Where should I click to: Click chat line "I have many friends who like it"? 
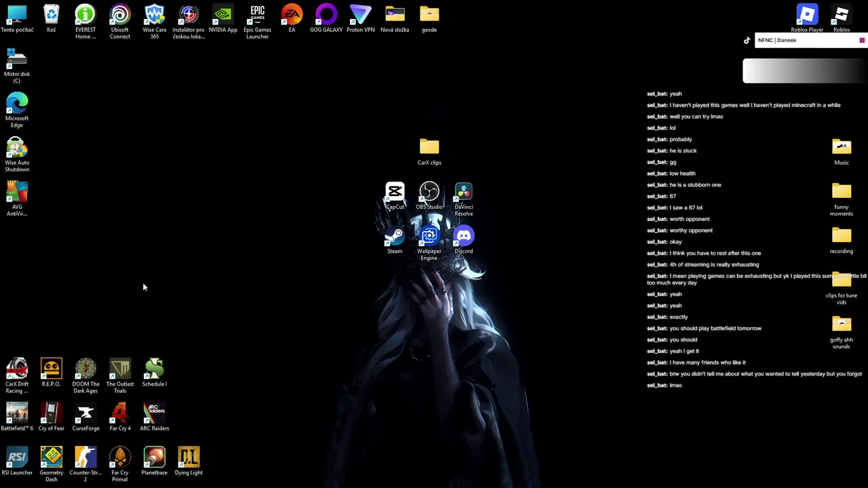pyautogui.click(x=696, y=363)
